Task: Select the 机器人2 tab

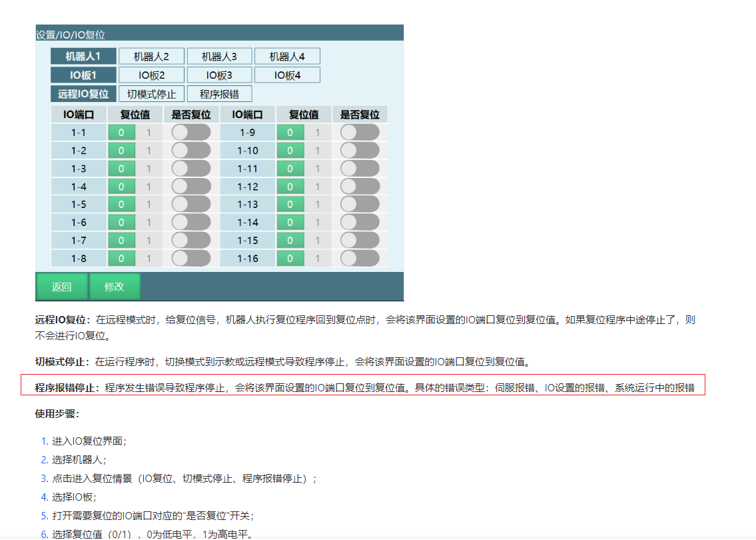Action: 151,57
